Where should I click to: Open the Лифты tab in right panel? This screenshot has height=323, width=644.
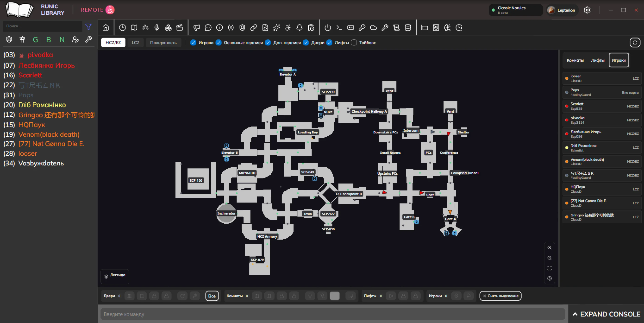pyautogui.click(x=597, y=60)
